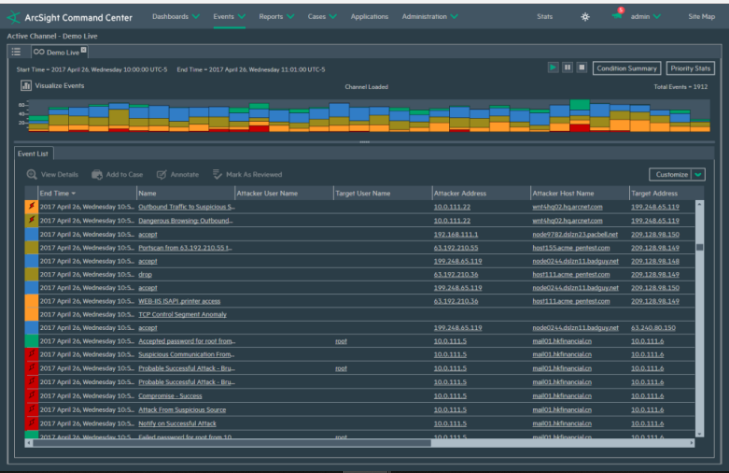
Task: Open Stats in the top bar
Action: click(x=544, y=17)
